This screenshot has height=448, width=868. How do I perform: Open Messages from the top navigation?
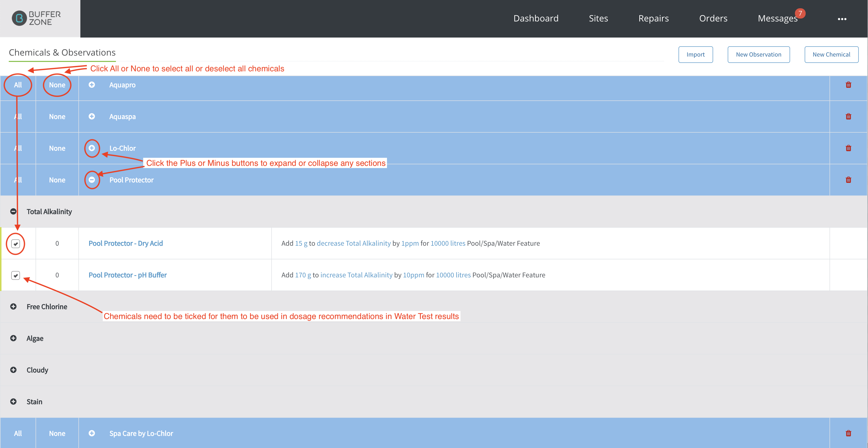click(x=778, y=18)
